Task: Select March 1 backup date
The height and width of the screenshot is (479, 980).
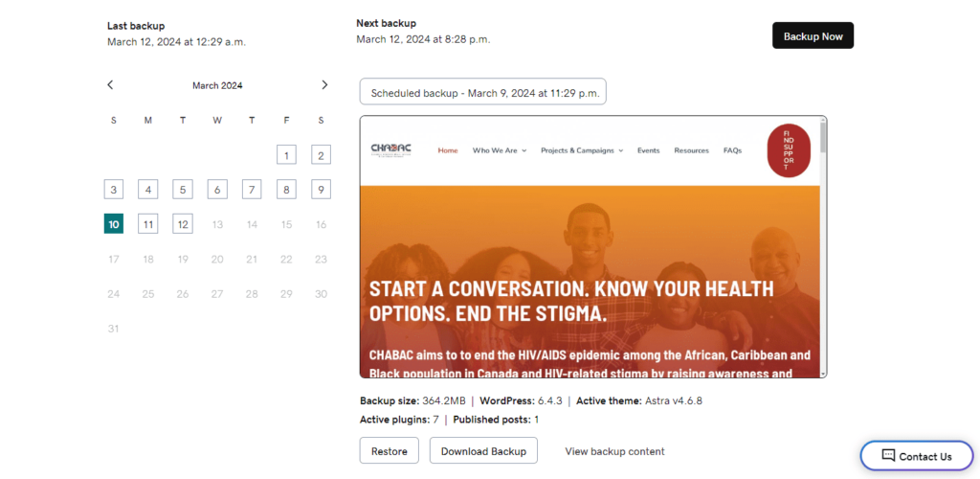Action: (x=286, y=155)
